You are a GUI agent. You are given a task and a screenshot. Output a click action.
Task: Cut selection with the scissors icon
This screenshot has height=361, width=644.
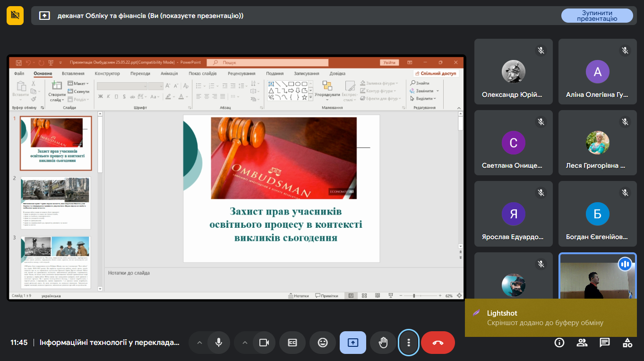(x=33, y=84)
